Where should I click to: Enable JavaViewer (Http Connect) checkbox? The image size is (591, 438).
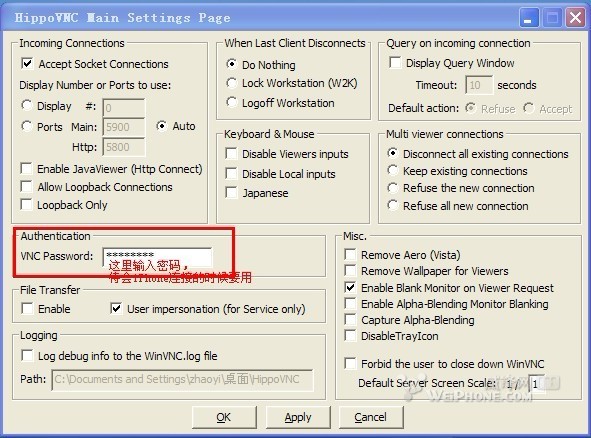[x=26, y=168]
